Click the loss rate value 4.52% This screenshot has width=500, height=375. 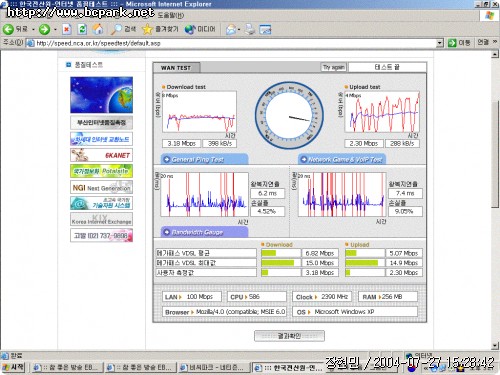coord(267,211)
